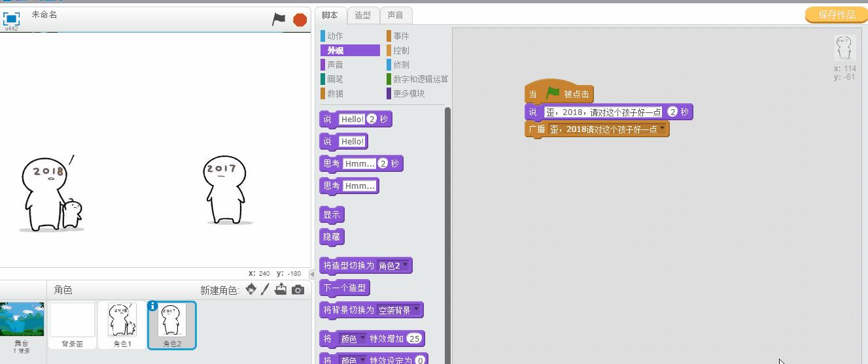Edit script say-block message text
Viewport: 868px width, 364px height.
click(x=604, y=112)
